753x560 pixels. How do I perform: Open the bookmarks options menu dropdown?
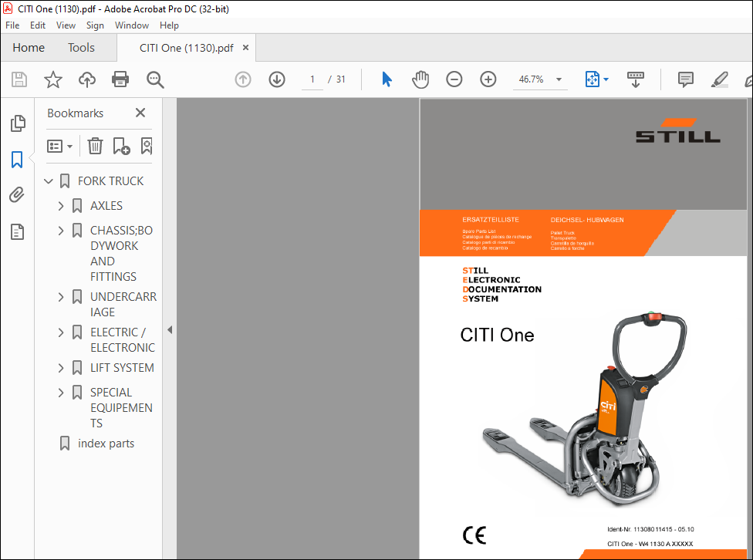(59, 146)
